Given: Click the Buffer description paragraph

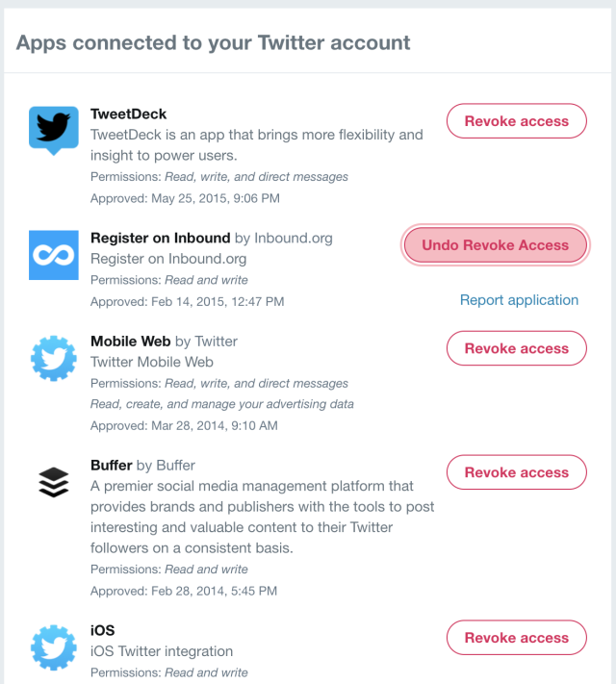Looking at the screenshot, I should click(263, 517).
